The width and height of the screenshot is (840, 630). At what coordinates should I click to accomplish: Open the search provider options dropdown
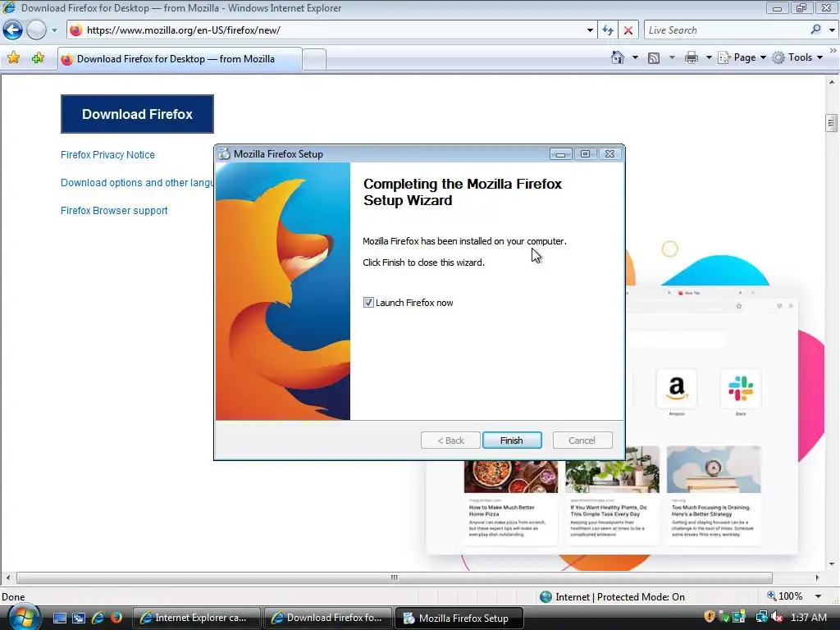point(832,30)
